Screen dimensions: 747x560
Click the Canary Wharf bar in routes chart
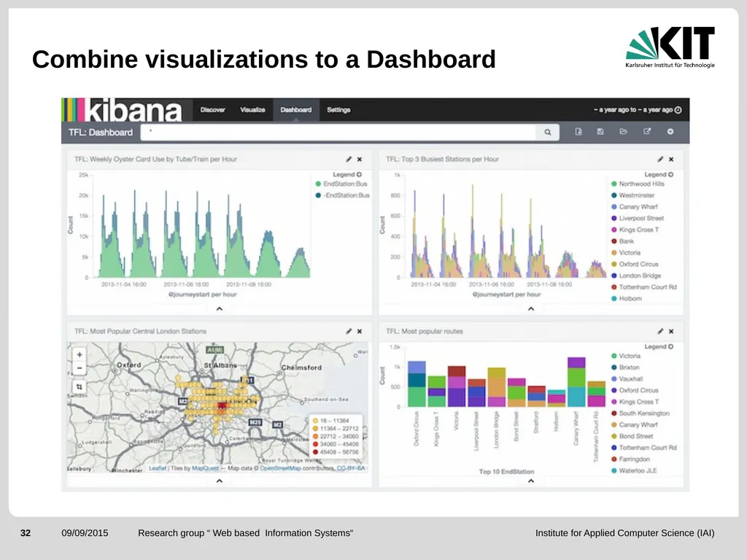pyautogui.click(x=576, y=382)
